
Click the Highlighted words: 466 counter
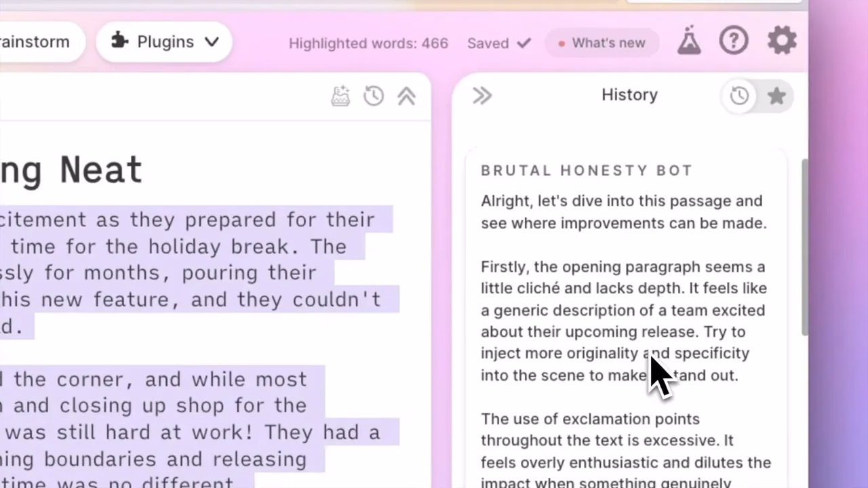[368, 43]
